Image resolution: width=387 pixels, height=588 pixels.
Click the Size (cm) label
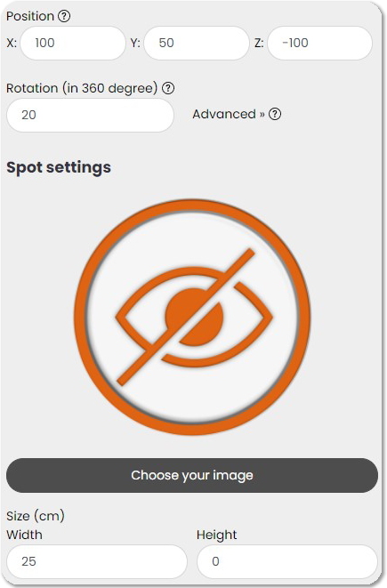[36, 516]
